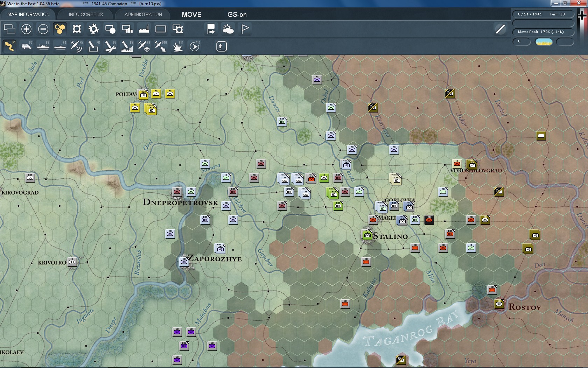Click the sky and wheat weather indicator
The image size is (588, 368).
(544, 42)
